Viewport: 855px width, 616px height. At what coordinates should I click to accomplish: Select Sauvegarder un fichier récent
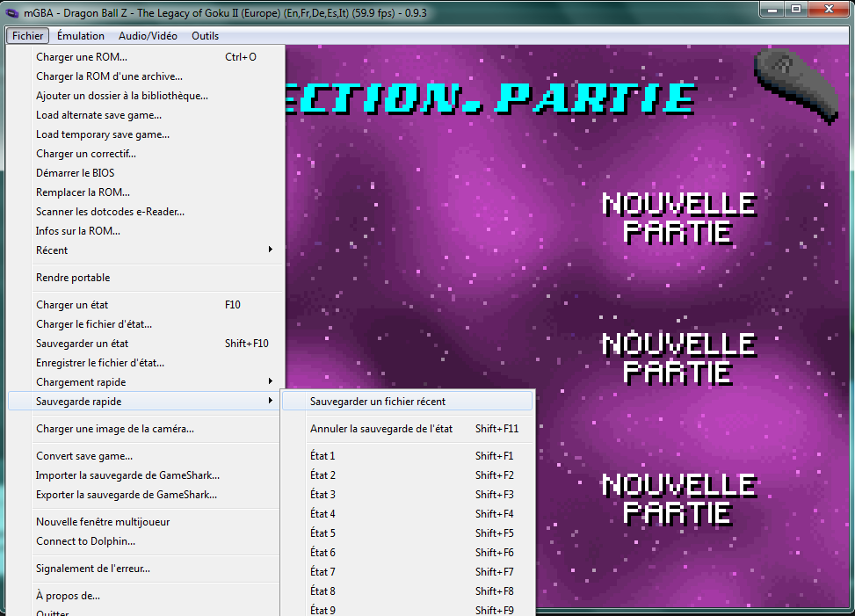(408, 402)
